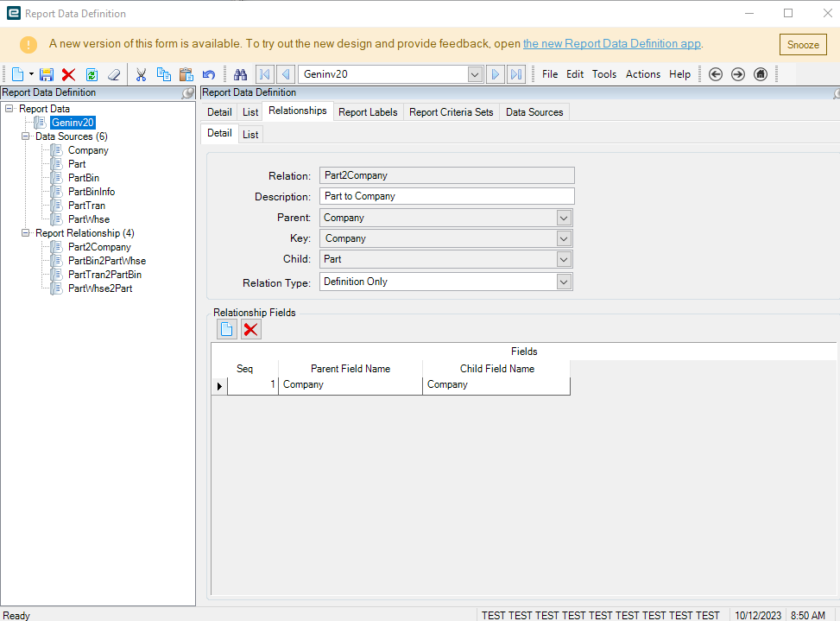840x621 pixels.
Task: Add a new relationship field row
Action: point(226,329)
